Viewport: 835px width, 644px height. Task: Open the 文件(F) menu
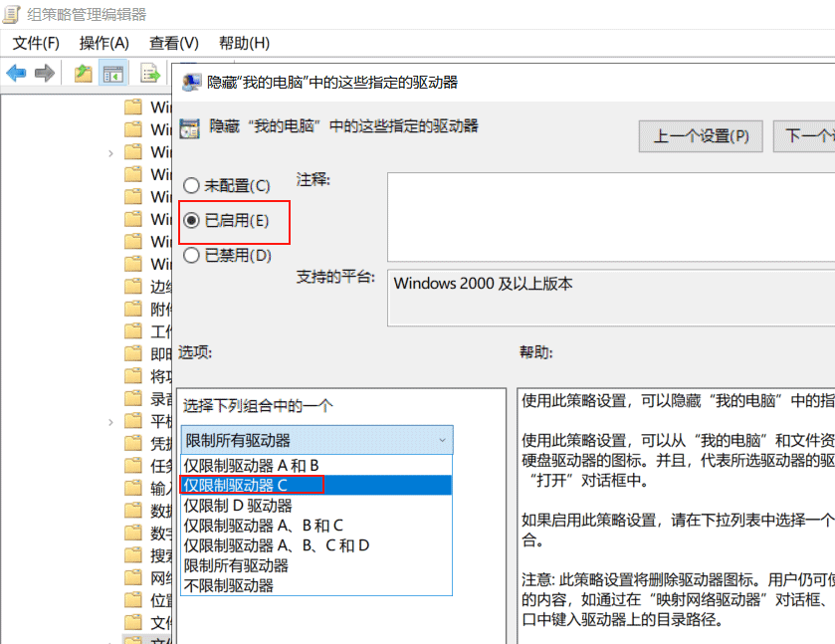tap(36, 43)
